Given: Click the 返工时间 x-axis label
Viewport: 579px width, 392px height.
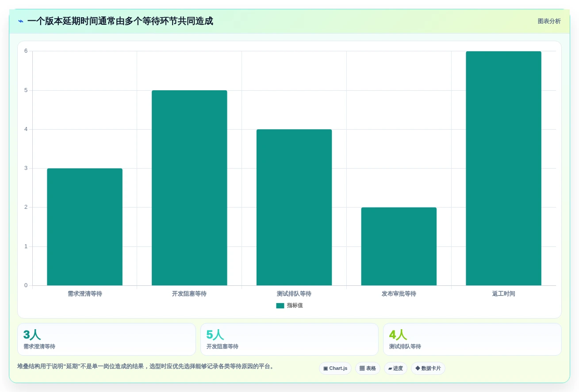Looking at the screenshot, I should click(x=504, y=294).
